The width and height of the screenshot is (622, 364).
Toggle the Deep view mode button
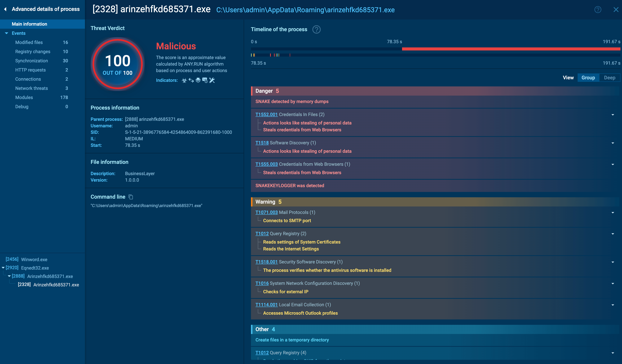coord(609,78)
